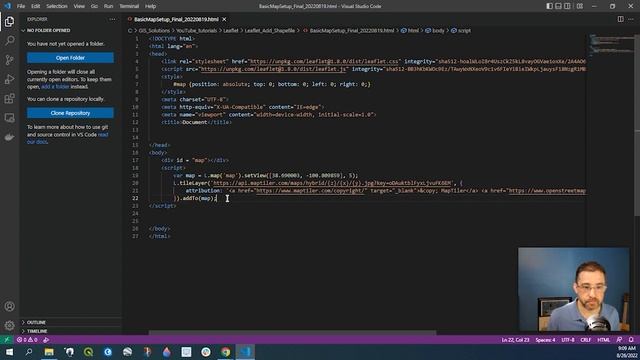Image resolution: width=640 pixels, height=360 pixels.
Task: Open the Source Control view
Action: click(x=9, y=60)
